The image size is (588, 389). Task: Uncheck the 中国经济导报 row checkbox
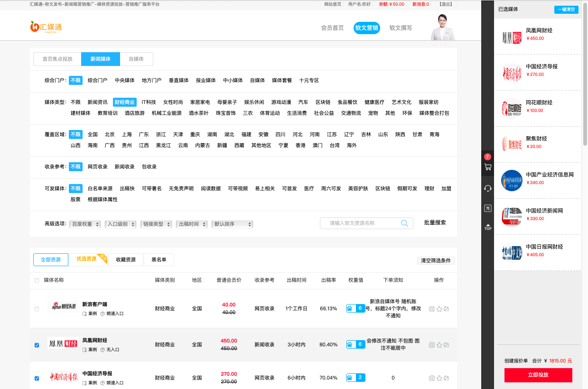click(37, 378)
